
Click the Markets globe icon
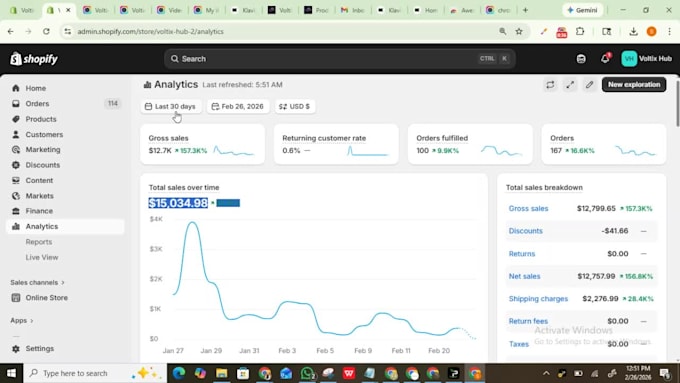tap(16, 196)
